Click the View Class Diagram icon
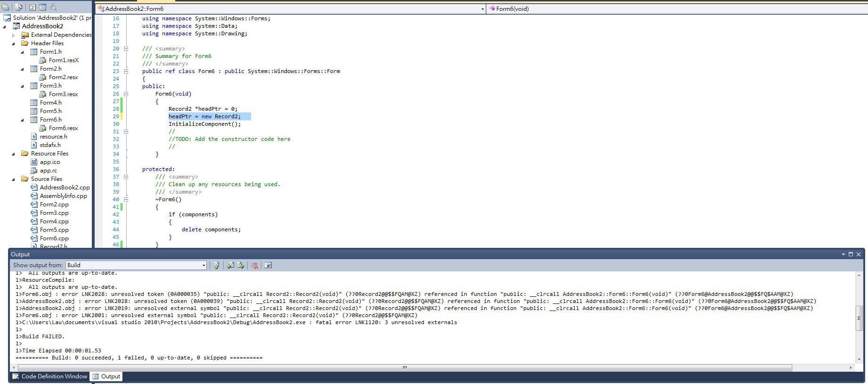Screen dimensions: 868x384 [x=53, y=7]
